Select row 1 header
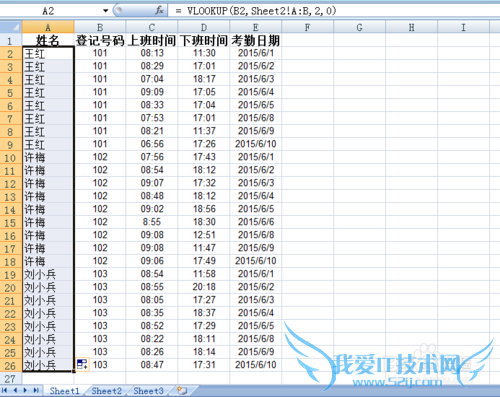This screenshot has width=500, height=397. tap(11, 40)
